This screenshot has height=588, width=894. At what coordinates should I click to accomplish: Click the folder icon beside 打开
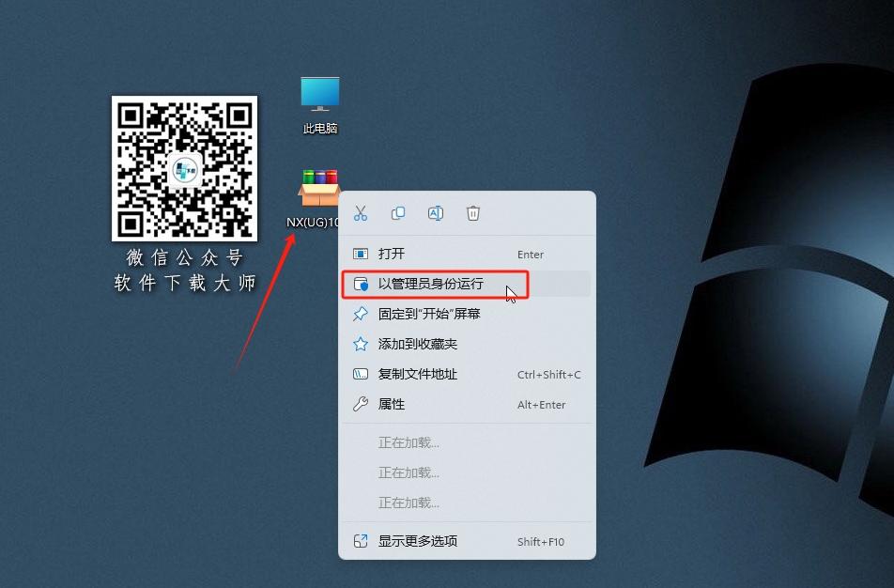(361, 254)
